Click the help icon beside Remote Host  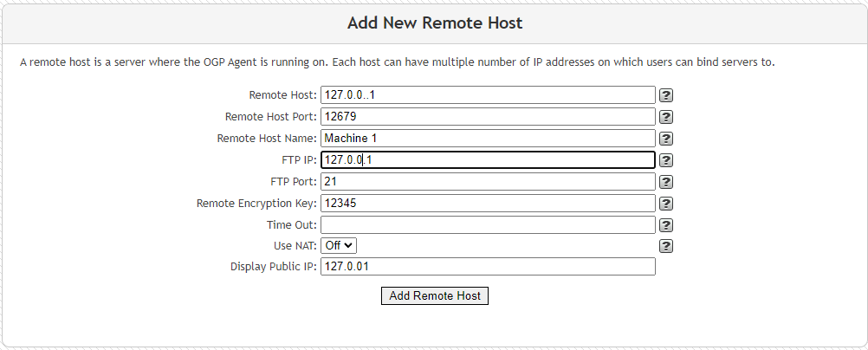click(x=666, y=95)
